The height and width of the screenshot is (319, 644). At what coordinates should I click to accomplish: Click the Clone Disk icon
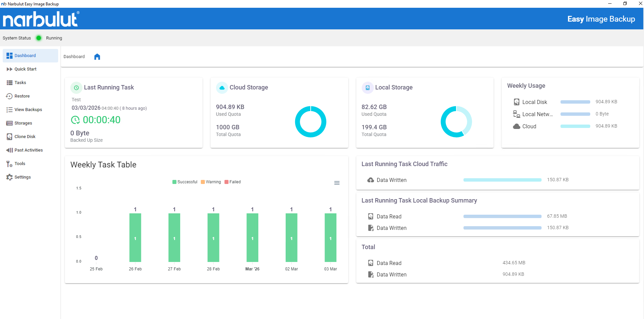pos(9,137)
